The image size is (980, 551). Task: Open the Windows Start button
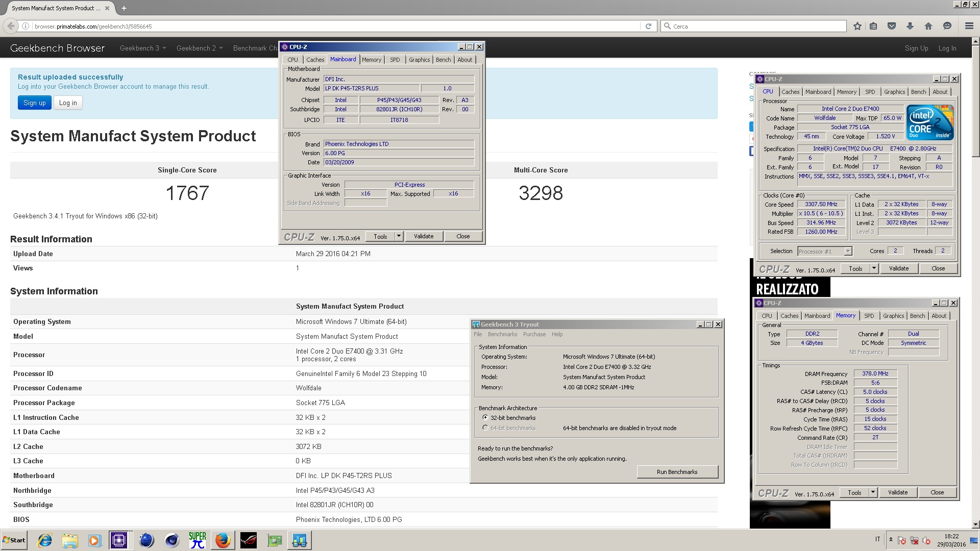(14, 540)
